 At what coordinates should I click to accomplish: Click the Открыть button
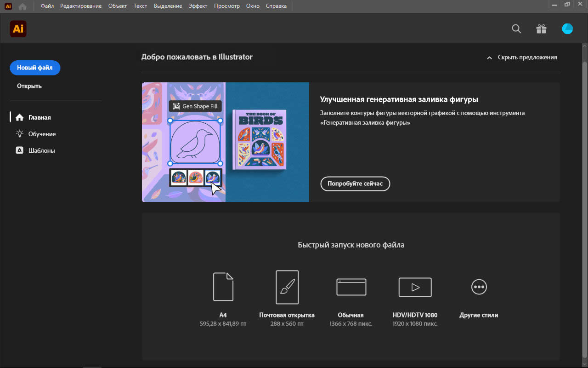[29, 86]
